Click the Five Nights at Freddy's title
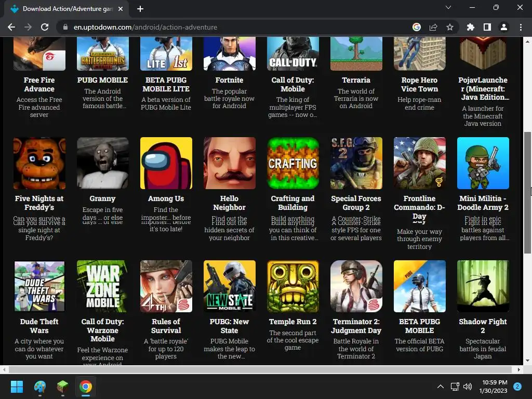The height and width of the screenshot is (399, 532). point(39,203)
